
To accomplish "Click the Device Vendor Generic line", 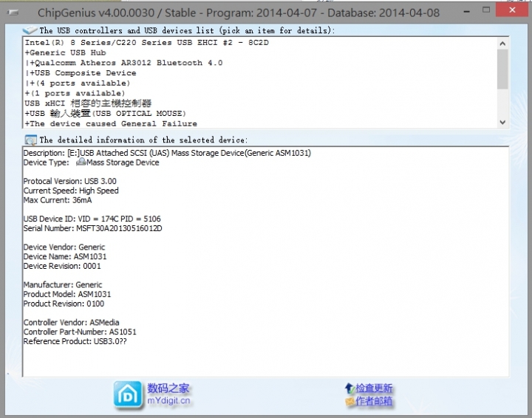I will [64, 247].
